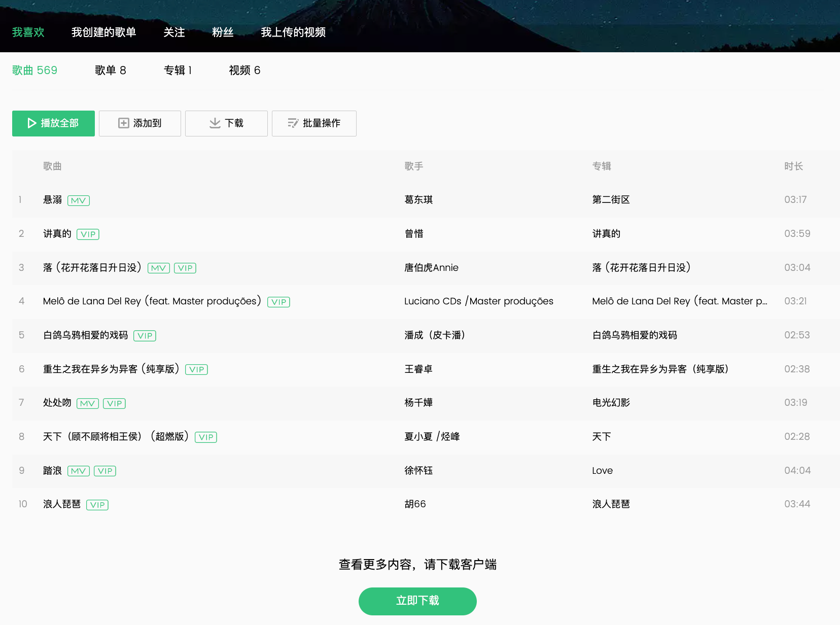Open the 粉丝 fans tab
This screenshot has width=840, height=625.
(x=223, y=32)
